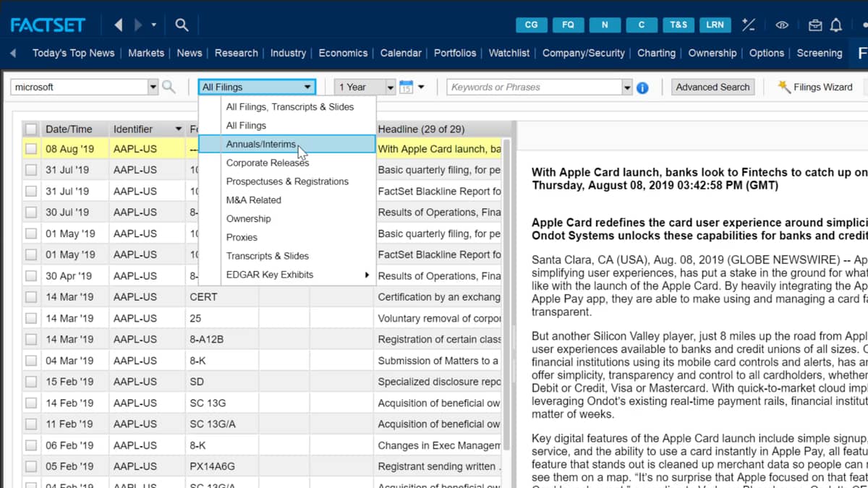
Task: Open the Ownership tab
Action: (712, 53)
